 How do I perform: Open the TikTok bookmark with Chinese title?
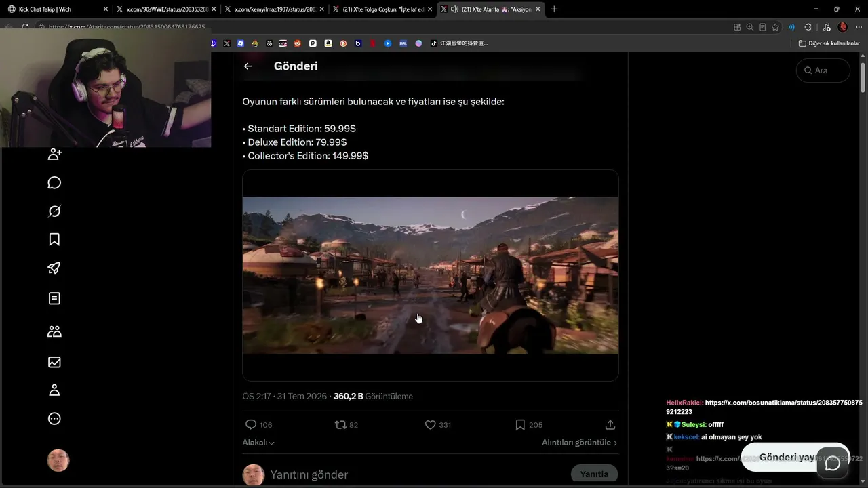click(x=459, y=43)
